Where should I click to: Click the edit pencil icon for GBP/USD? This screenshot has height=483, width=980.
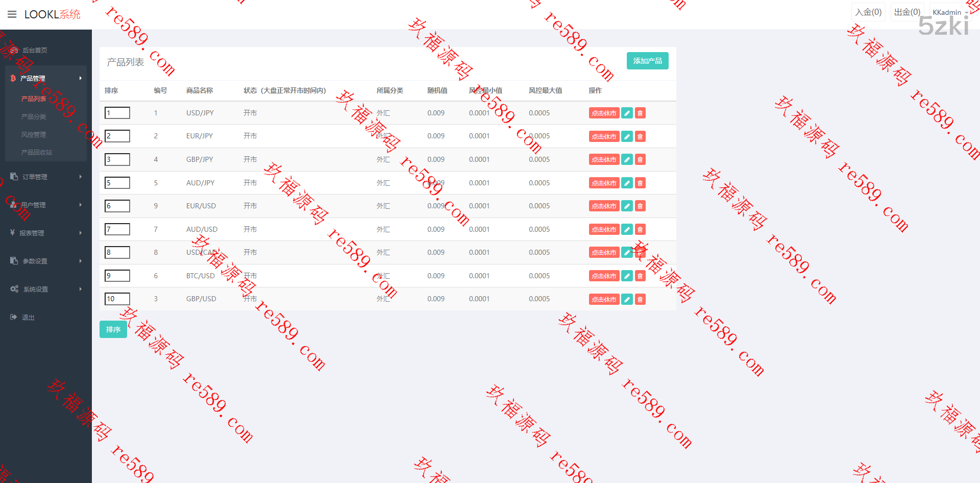[x=627, y=299]
